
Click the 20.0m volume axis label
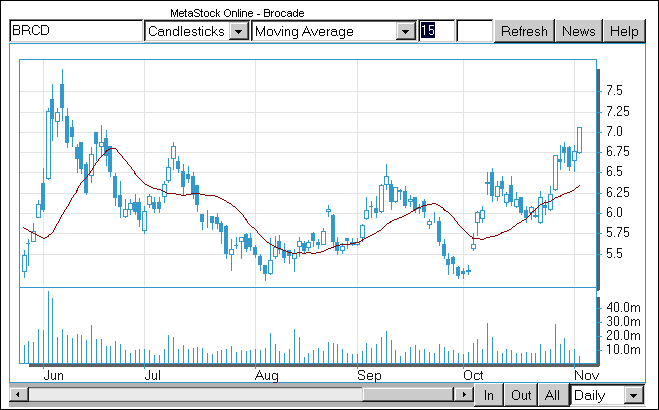point(623,336)
